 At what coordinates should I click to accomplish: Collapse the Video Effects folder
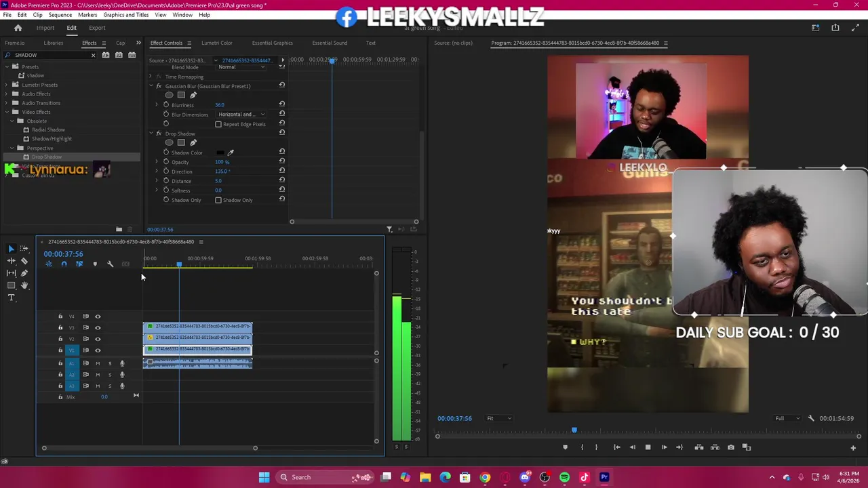[7, 112]
